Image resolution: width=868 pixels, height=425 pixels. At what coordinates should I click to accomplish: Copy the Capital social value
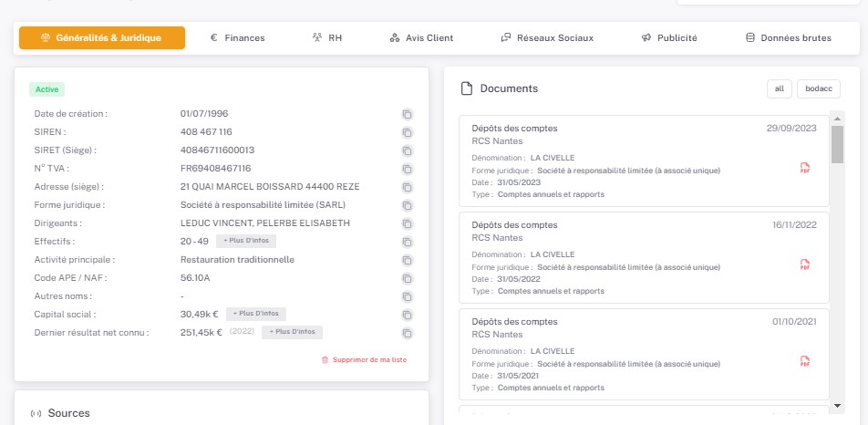pyautogui.click(x=408, y=315)
